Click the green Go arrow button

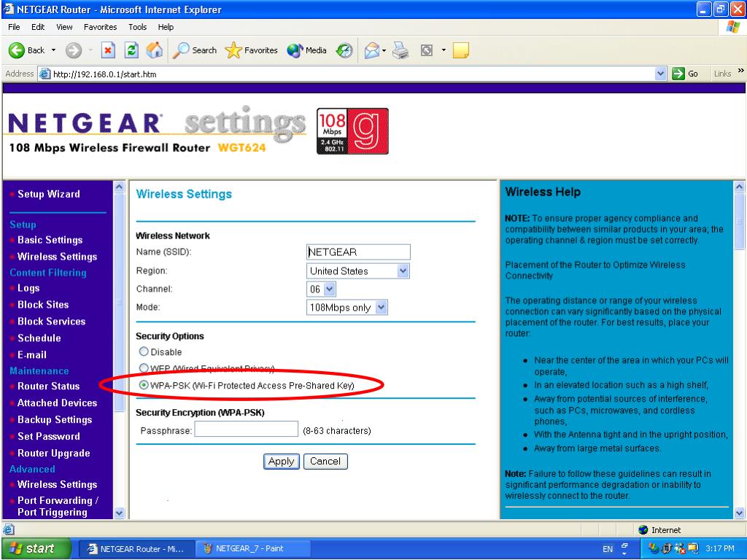(678, 74)
